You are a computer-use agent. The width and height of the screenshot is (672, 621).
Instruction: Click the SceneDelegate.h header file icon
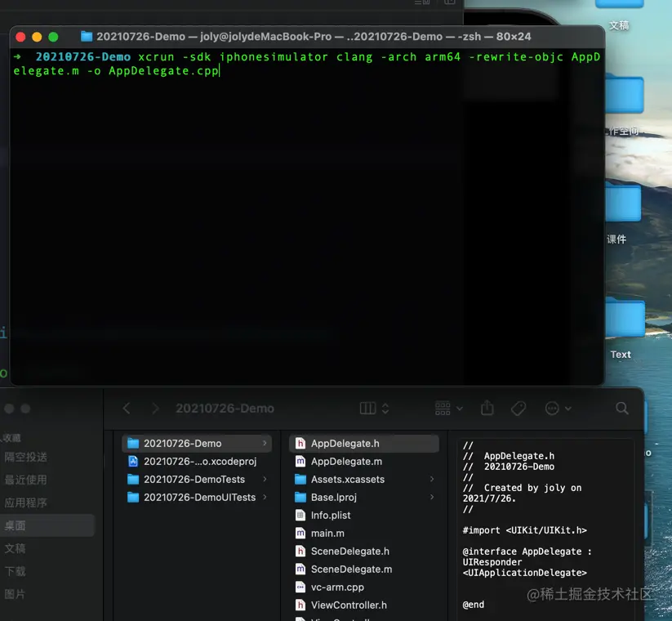pos(300,552)
